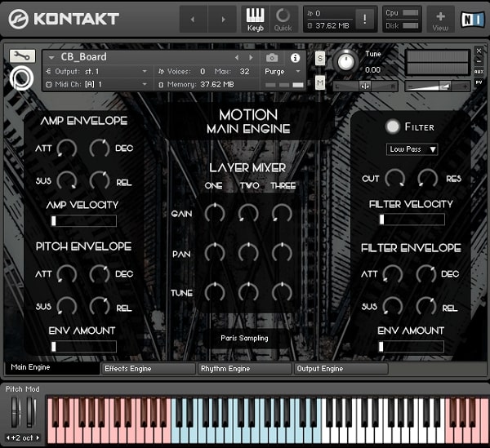Click the Amp Envelope ATT knob
490x448 pixels.
click(67, 149)
